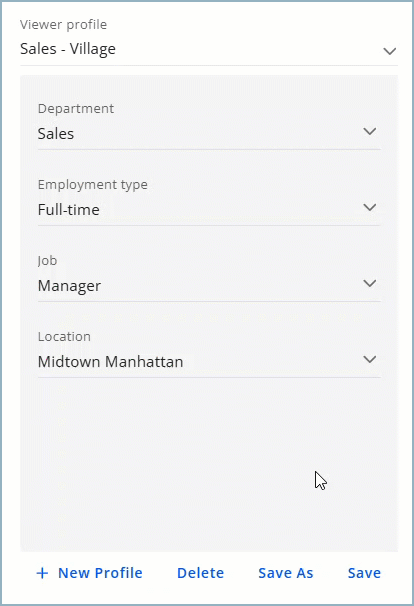Click the 'Full-time' employment value
Image resolution: width=414 pixels, height=606 pixels.
69,210
